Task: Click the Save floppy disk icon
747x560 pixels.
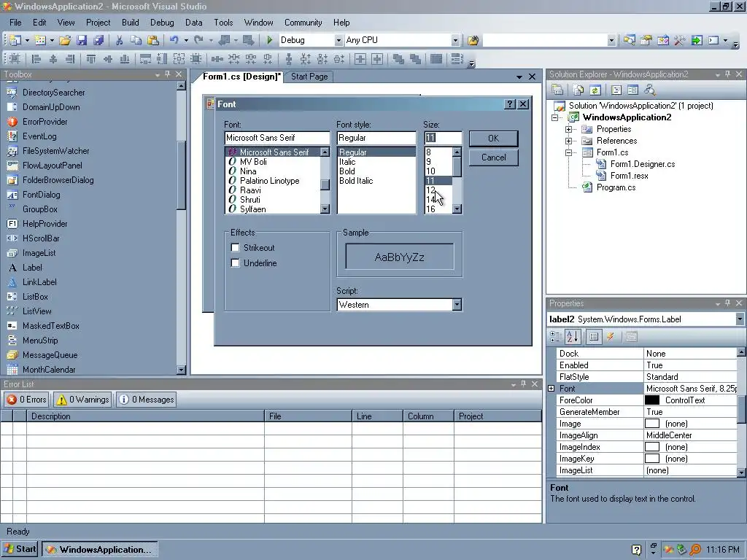Action: coord(82,41)
